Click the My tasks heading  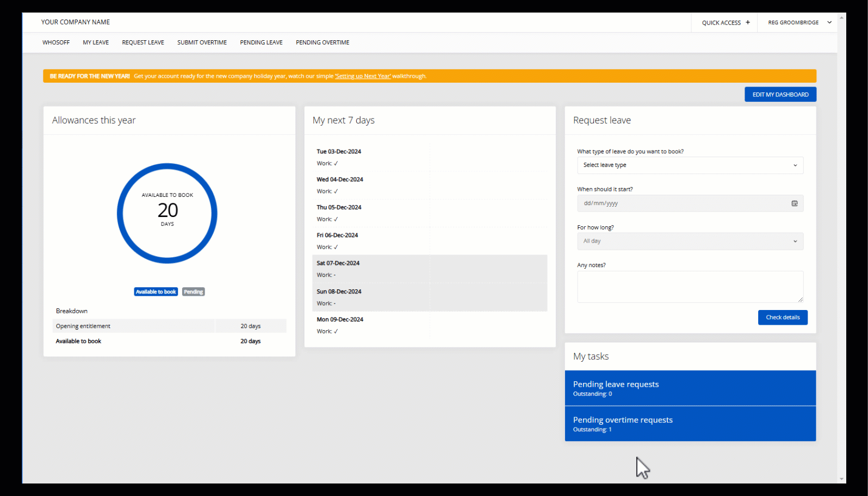(591, 356)
